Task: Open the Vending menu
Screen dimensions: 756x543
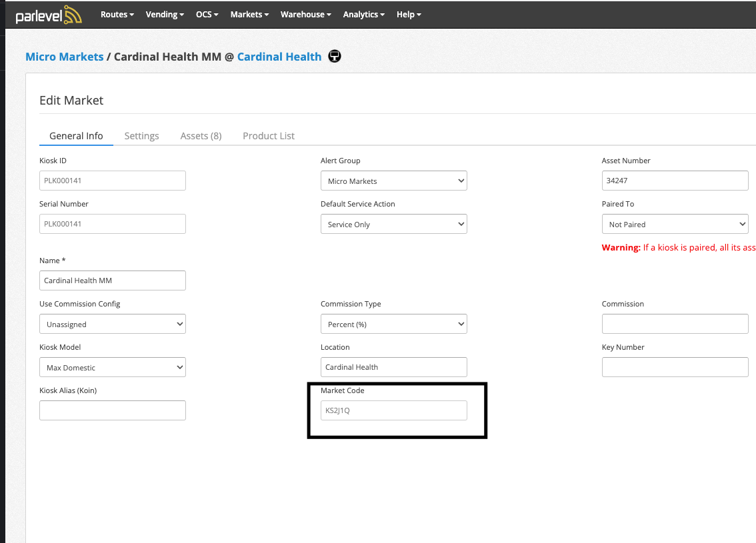Action: 165,15
